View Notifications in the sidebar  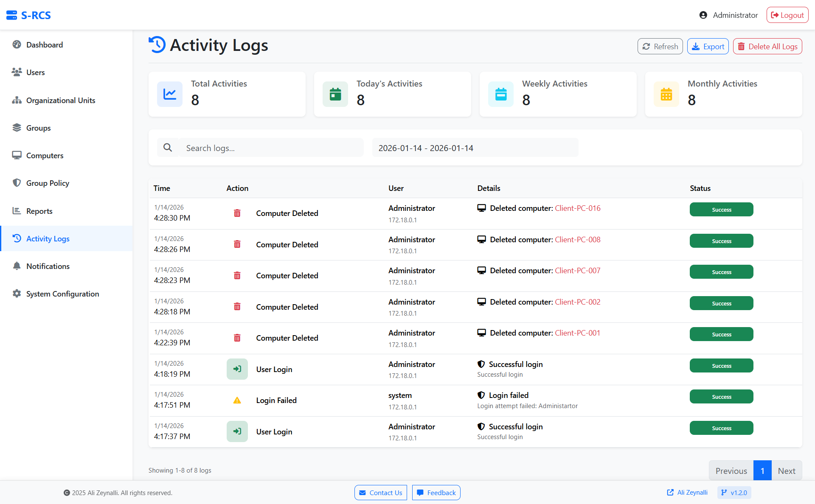(x=48, y=266)
